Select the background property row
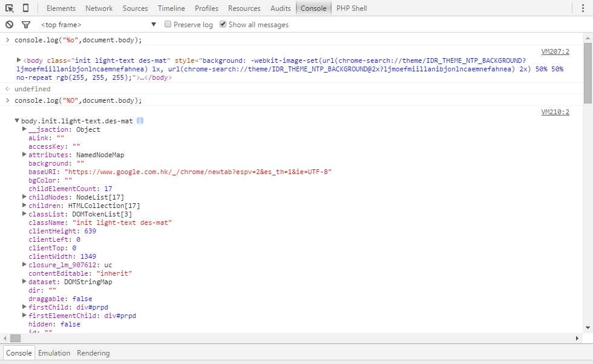The image size is (593, 364). 56,163
